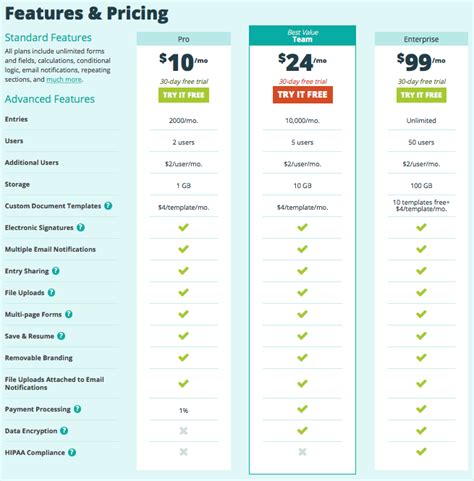Open the 'much more' features link

coord(64,79)
